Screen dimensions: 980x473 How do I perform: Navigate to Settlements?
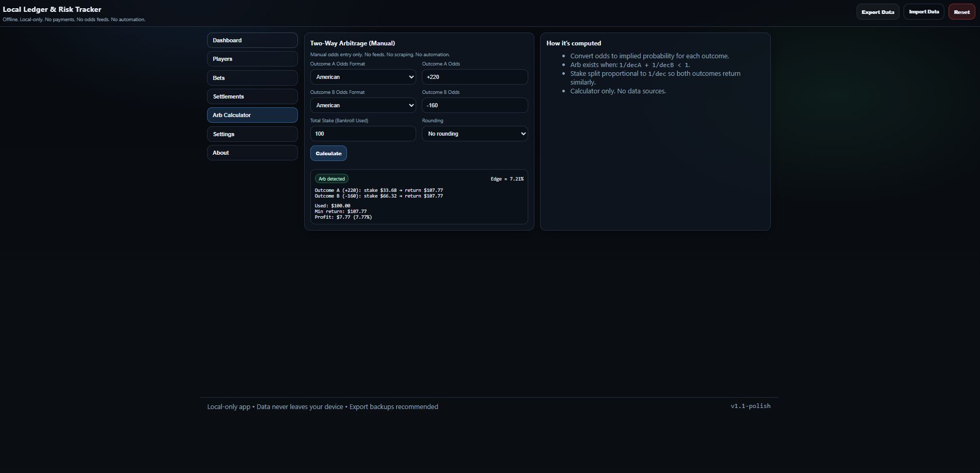(x=252, y=96)
